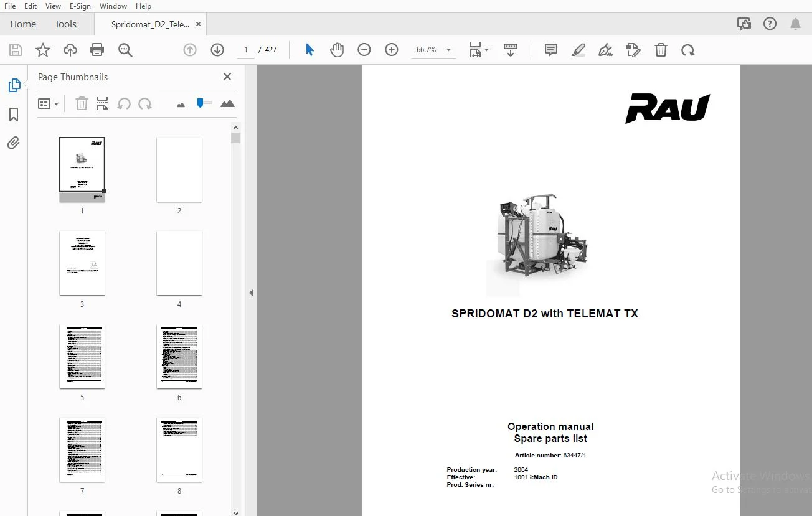Viewport: 812px width, 516px height.
Task: Add a sticky note comment
Action: tap(551, 50)
